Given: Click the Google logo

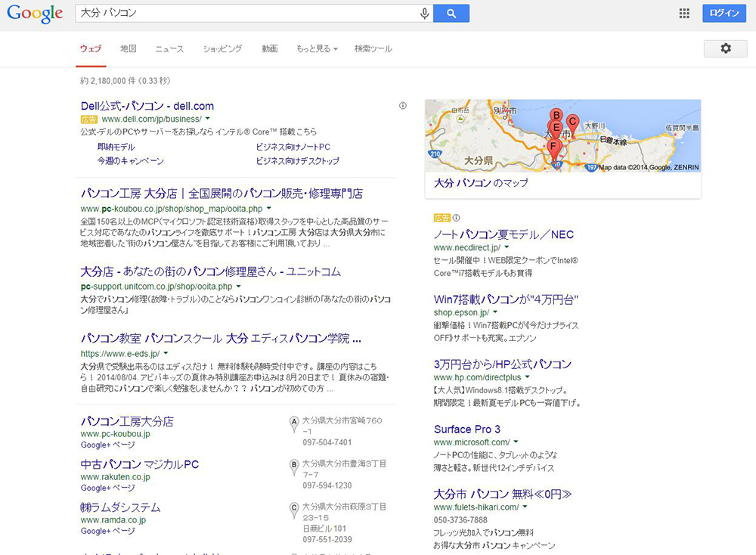Looking at the screenshot, I should [x=35, y=14].
